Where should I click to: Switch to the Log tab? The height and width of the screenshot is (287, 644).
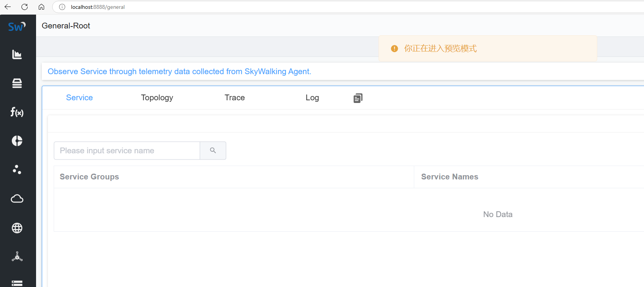(312, 98)
